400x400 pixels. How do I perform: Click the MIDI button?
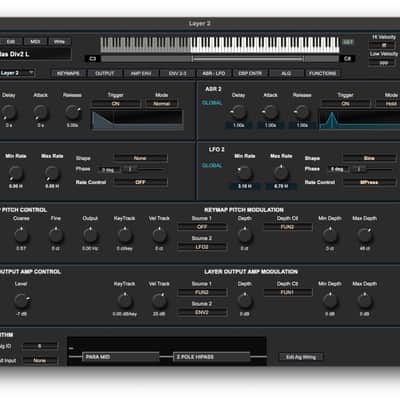pos(35,42)
